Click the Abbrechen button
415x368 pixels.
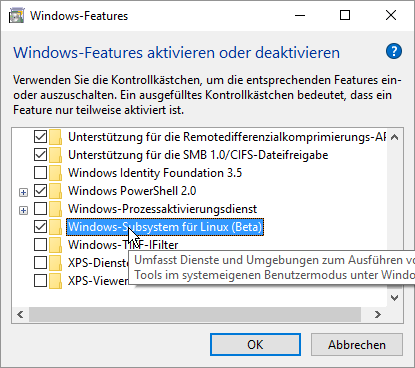[357, 345]
